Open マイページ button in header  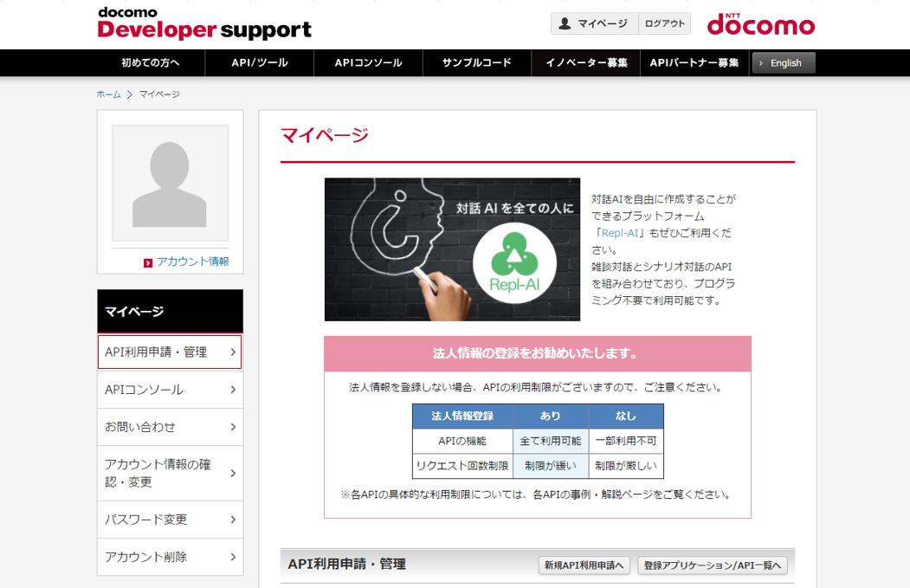click(x=594, y=23)
